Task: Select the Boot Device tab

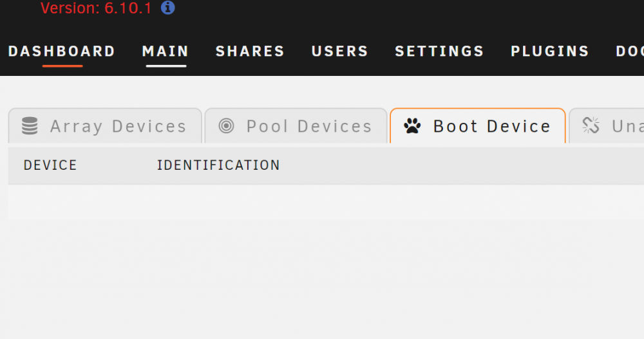Action: click(478, 126)
